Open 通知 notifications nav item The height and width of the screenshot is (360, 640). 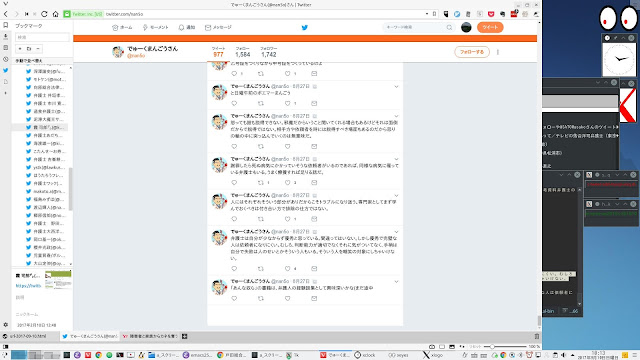click(187, 27)
